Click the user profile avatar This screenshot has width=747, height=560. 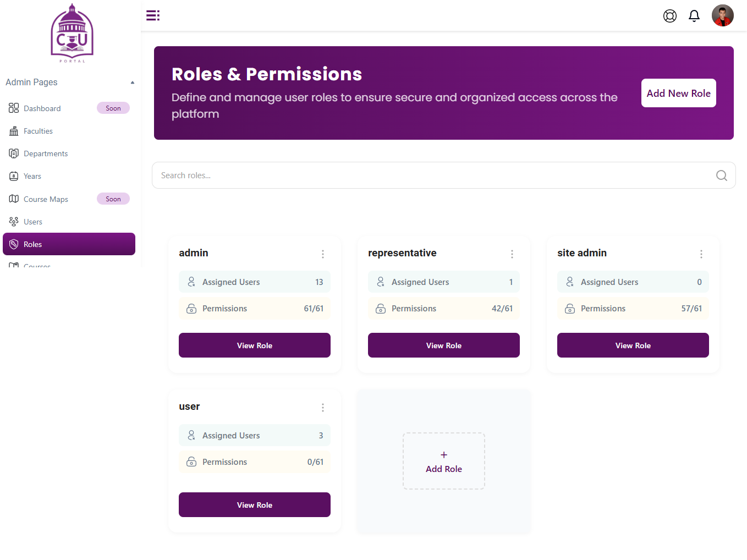pyautogui.click(x=722, y=15)
